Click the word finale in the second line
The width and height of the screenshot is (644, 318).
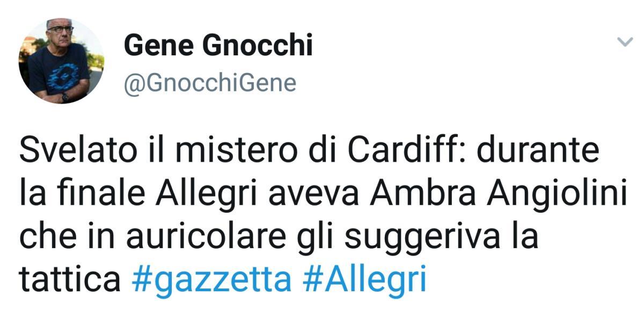[x=99, y=194]
